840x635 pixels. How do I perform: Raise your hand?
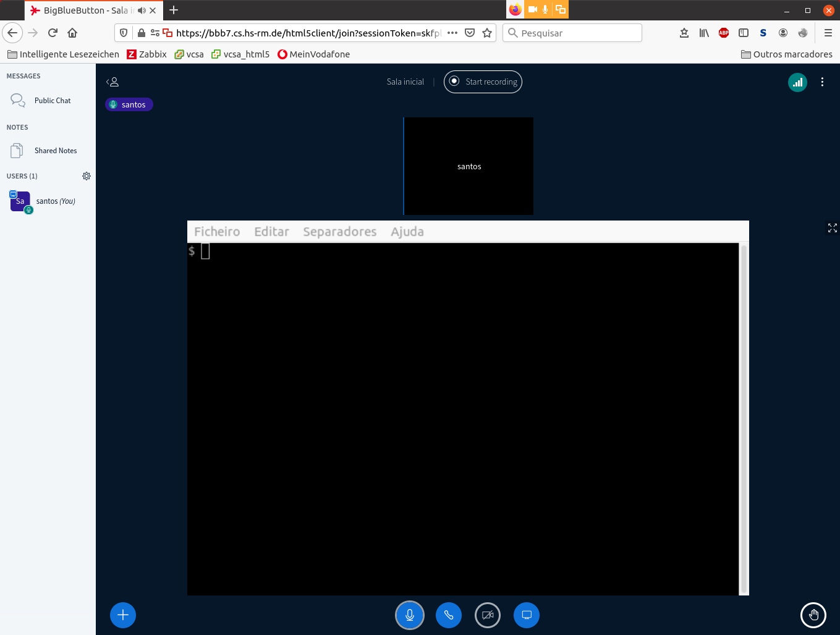pos(813,615)
